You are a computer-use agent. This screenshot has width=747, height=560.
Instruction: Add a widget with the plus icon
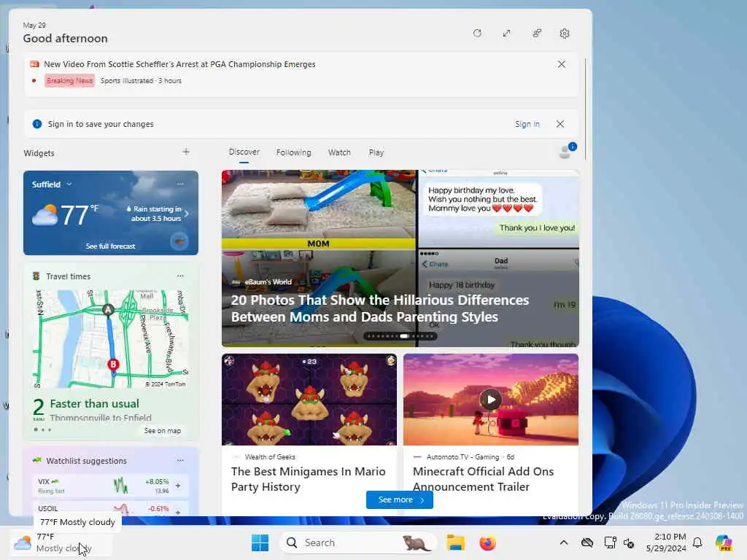(x=186, y=152)
